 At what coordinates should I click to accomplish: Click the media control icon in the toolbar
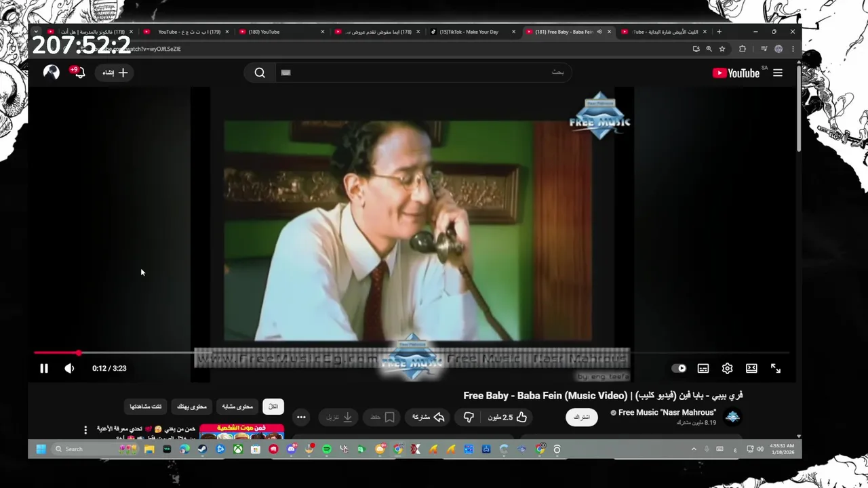click(764, 49)
